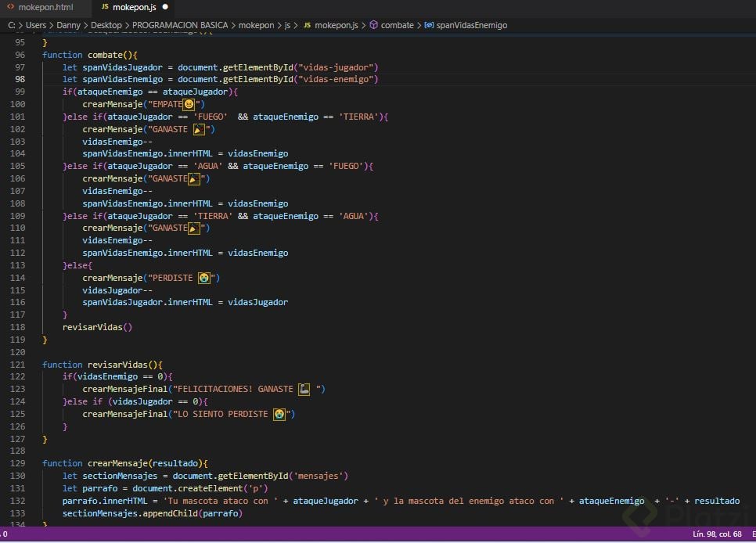Click the unsaved dot on mokepon.js tab
The width and height of the screenshot is (756, 543).
click(165, 7)
